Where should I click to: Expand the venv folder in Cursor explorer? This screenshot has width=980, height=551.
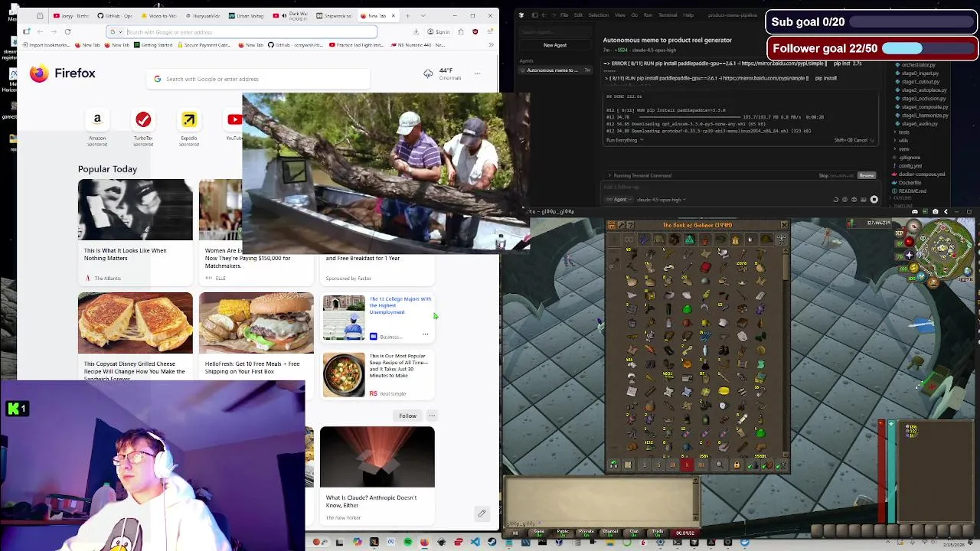click(x=903, y=148)
